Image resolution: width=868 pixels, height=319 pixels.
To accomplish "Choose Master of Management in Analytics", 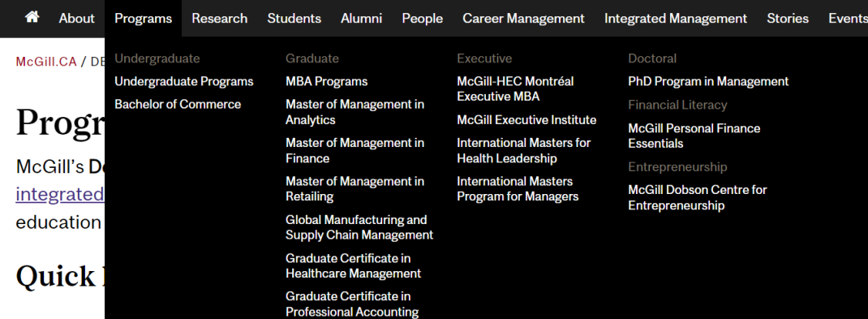I will coord(355,112).
